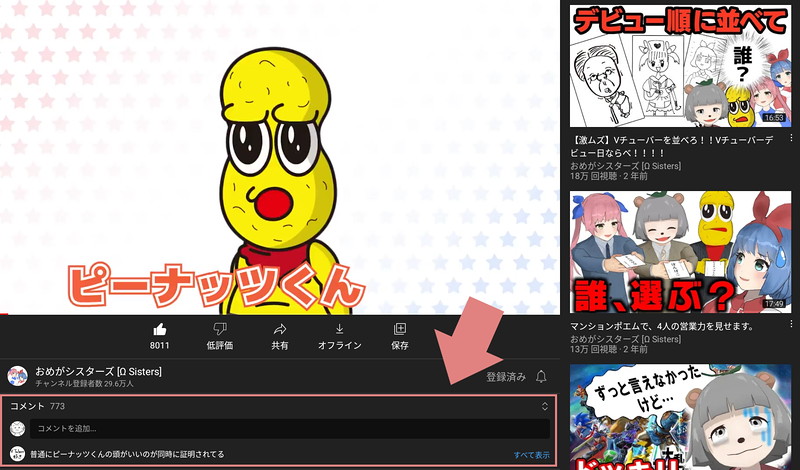Open thumbnail 誰、選ぶ？
Screen dimensions: 800x470
pos(680,252)
